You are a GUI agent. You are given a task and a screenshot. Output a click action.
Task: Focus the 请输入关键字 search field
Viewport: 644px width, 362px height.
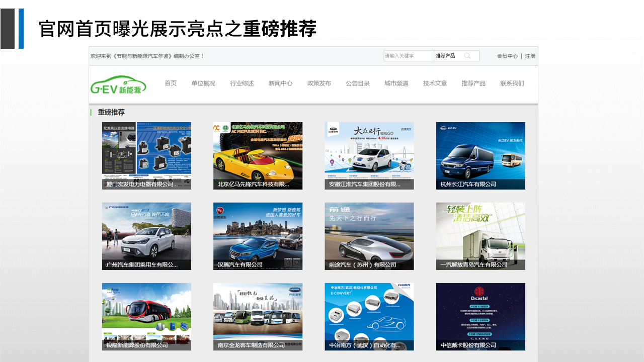click(x=409, y=56)
